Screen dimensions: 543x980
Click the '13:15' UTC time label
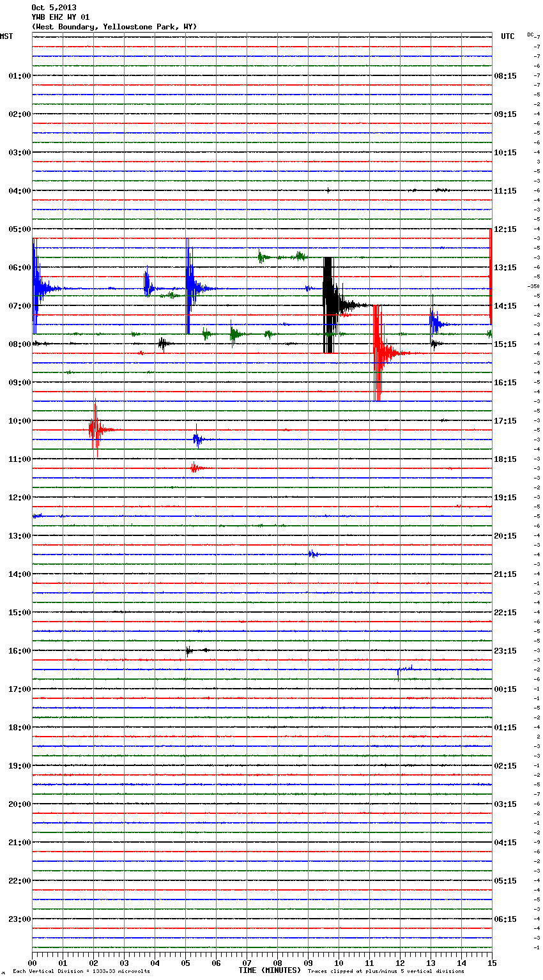tap(505, 268)
